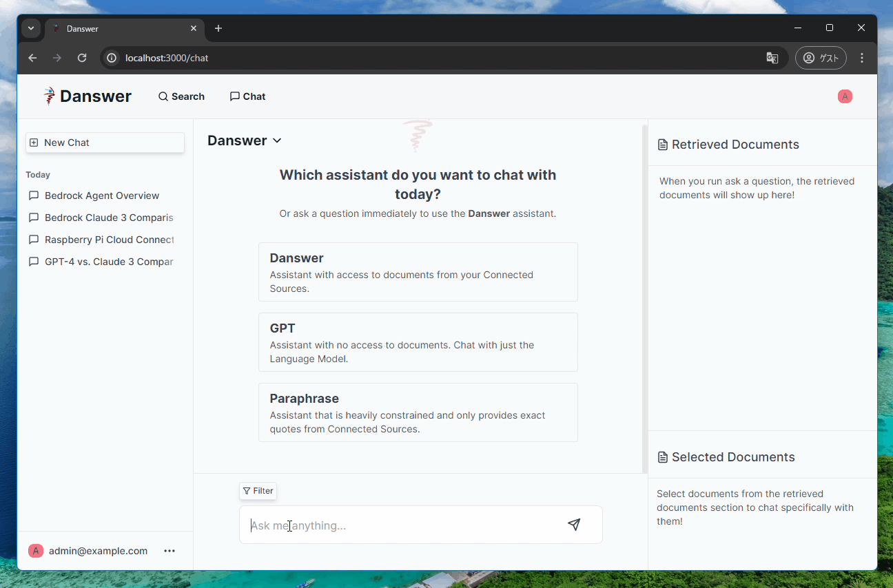This screenshot has width=893, height=588.
Task: Open the browser three-dot menu
Action: 862,58
